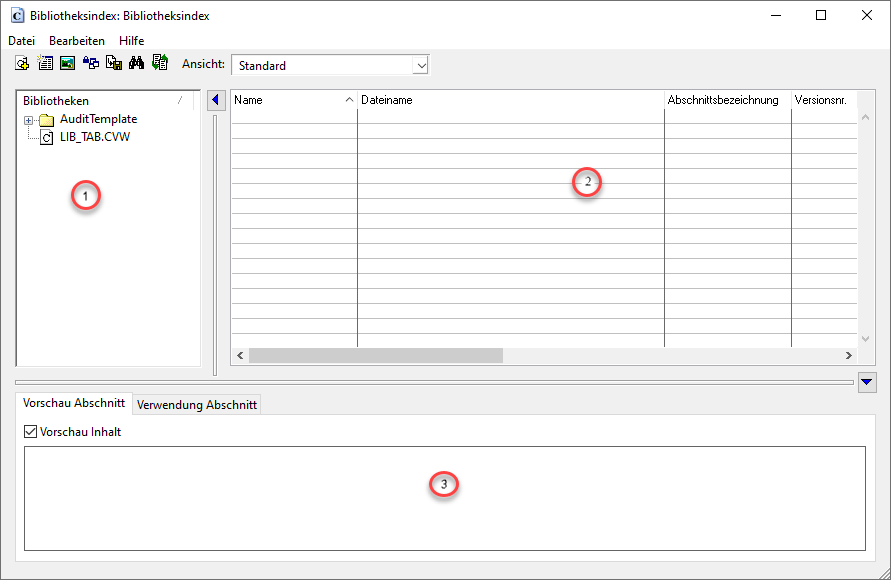Select LIB_TAB.CVW in the library tree
This screenshot has height=580, width=891.
pos(94,137)
